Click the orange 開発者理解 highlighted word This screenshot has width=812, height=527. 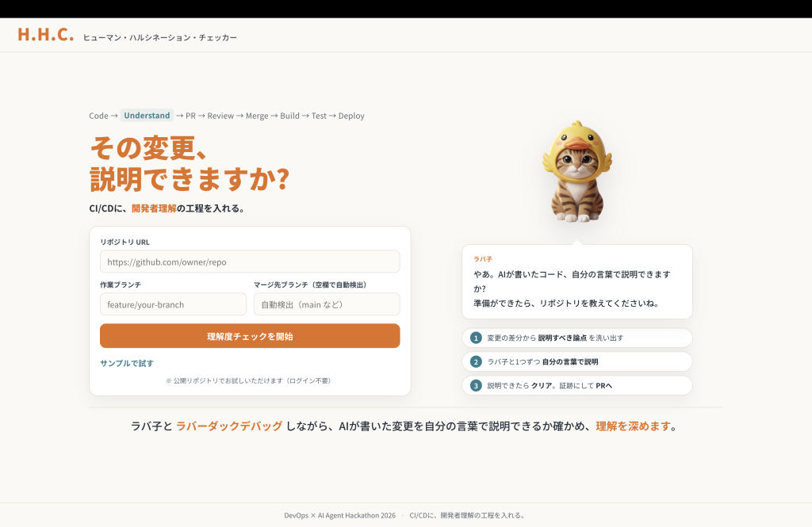coord(154,208)
